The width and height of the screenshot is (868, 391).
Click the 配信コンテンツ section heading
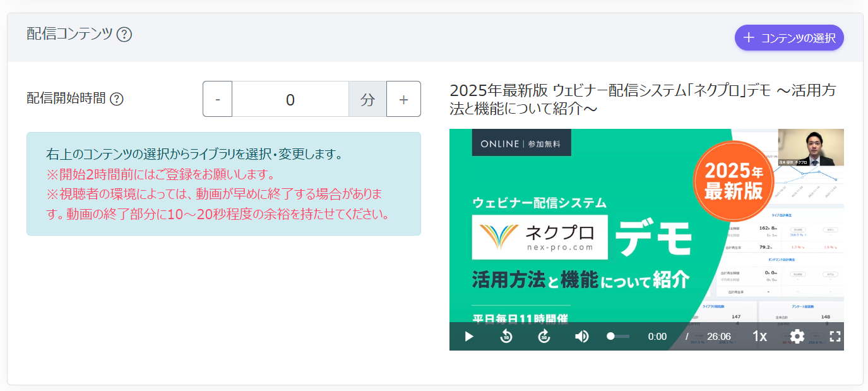click(x=69, y=35)
